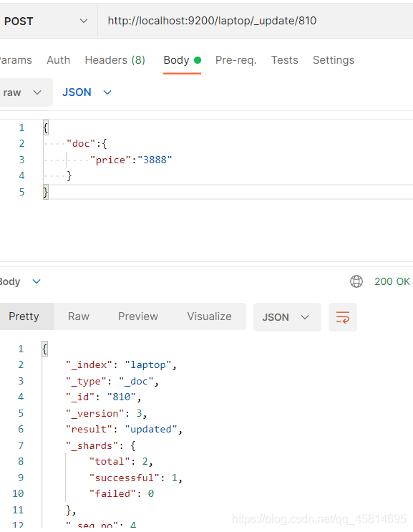Toggle the word wrap icon in response

[342, 317]
